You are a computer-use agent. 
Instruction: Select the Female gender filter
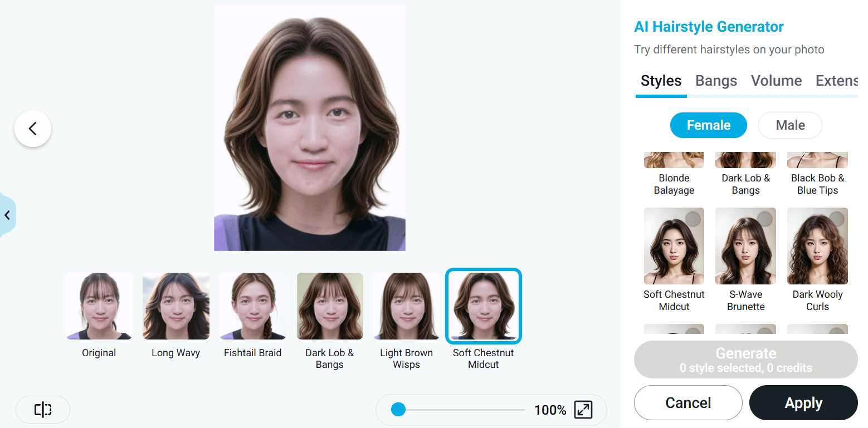[x=708, y=125]
